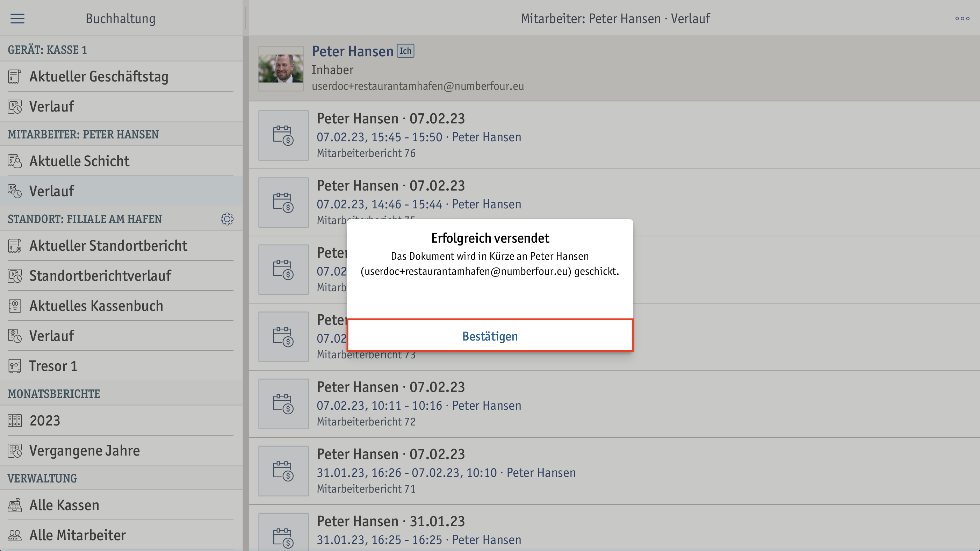This screenshot has width=980, height=551.
Task: Click report icon for Mitarbeiterbericht 73
Action: click(283, 337)
